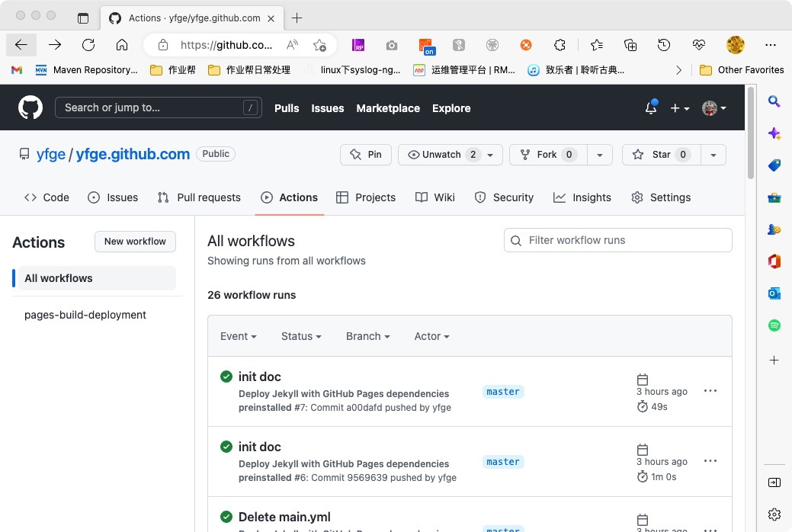Click the Edge sidebar search icon
The height and width of the screenshot is (532, 792).
pos(774,101)
